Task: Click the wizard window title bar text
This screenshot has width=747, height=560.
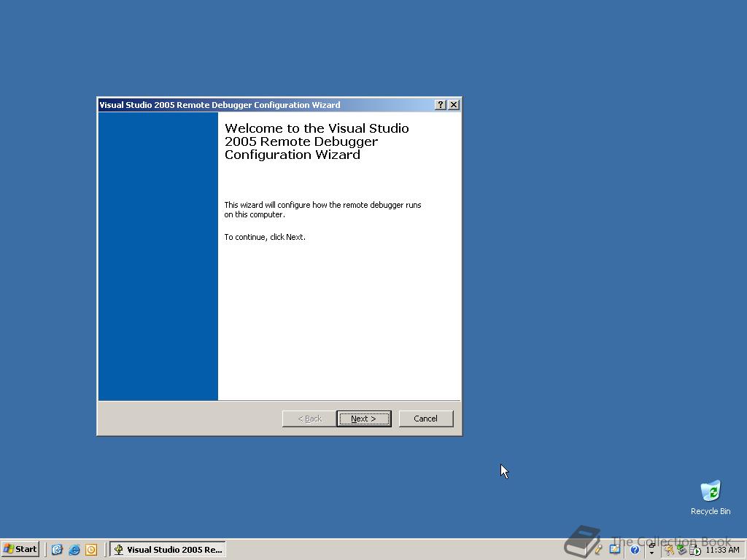Action: (220, 105)
